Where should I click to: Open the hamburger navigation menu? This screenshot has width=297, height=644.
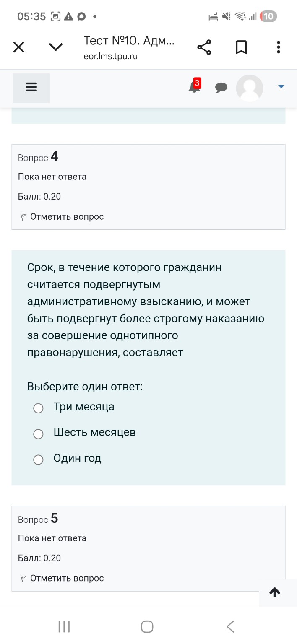point(31,87)
